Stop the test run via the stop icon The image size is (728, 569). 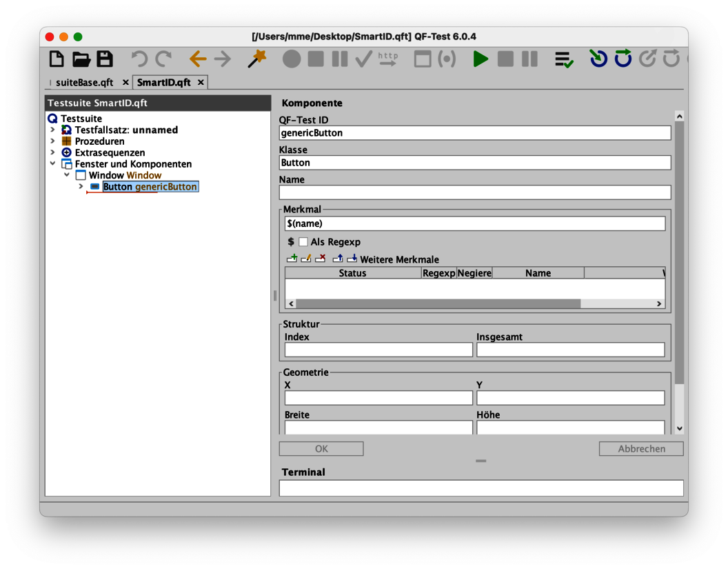pos(505,59)
